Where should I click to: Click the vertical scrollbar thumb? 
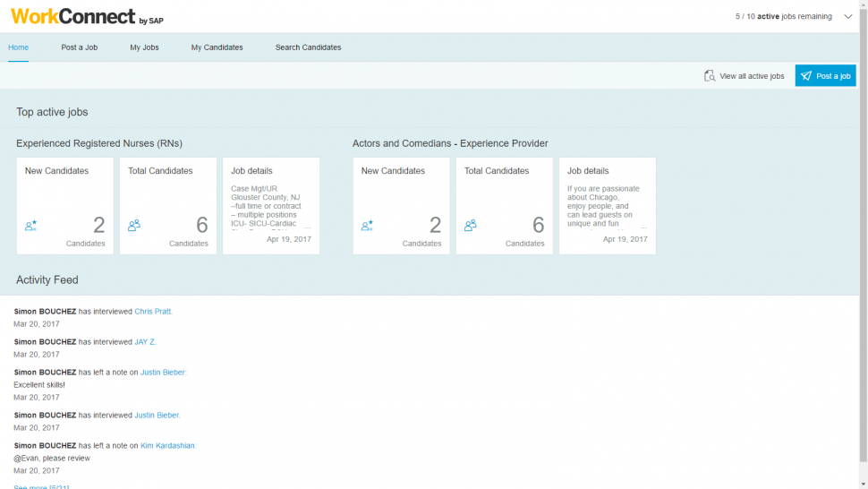(x=863, y=235)
